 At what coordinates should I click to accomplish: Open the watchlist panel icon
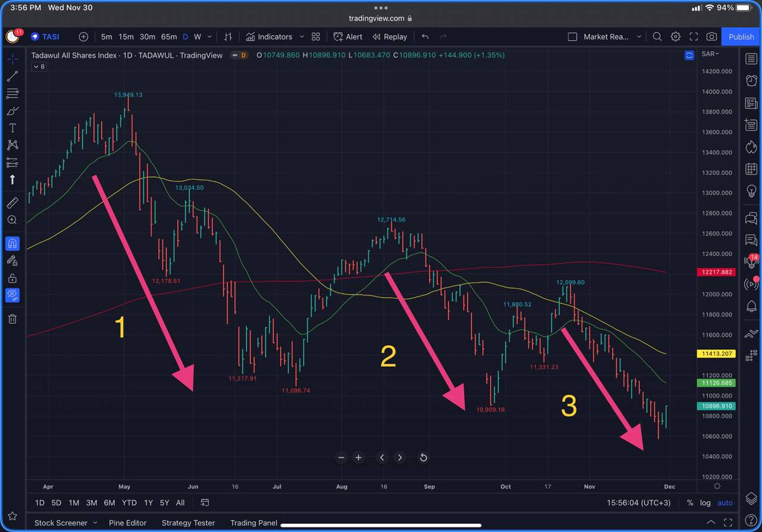(751, 58)
